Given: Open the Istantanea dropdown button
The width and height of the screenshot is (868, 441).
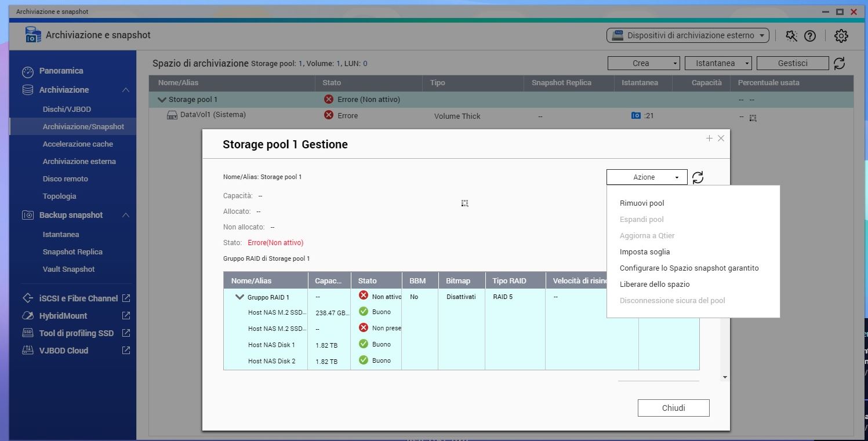Looking at the screenshot, I should tap(718, 63).
